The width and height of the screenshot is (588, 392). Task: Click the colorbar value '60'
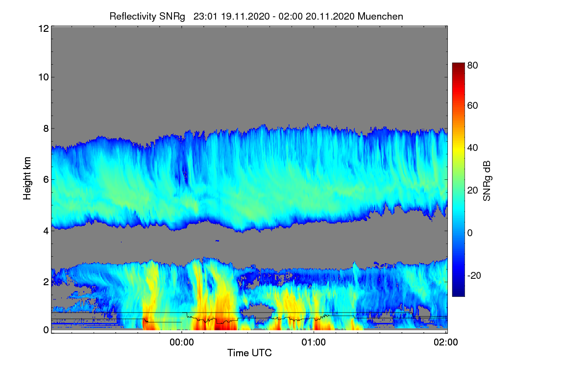tap(473, 106)
